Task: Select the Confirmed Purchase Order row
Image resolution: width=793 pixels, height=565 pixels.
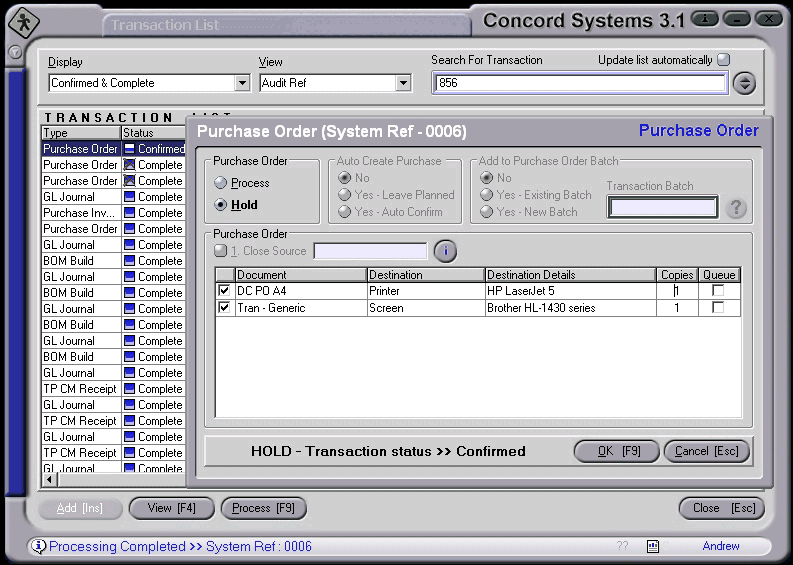Action: (x=113, y=149)
